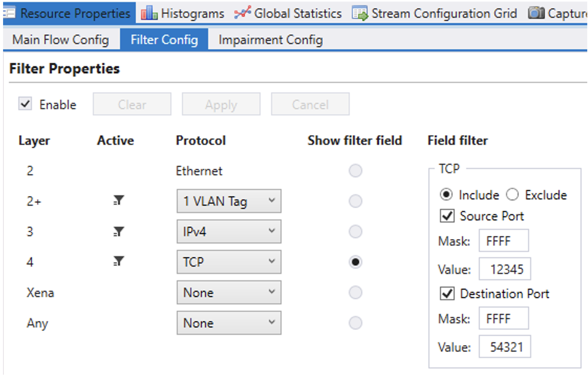The height and width of the screenshot is (375, 588).
Task: Click the Source Port Mask field
Action: [504, 241]
